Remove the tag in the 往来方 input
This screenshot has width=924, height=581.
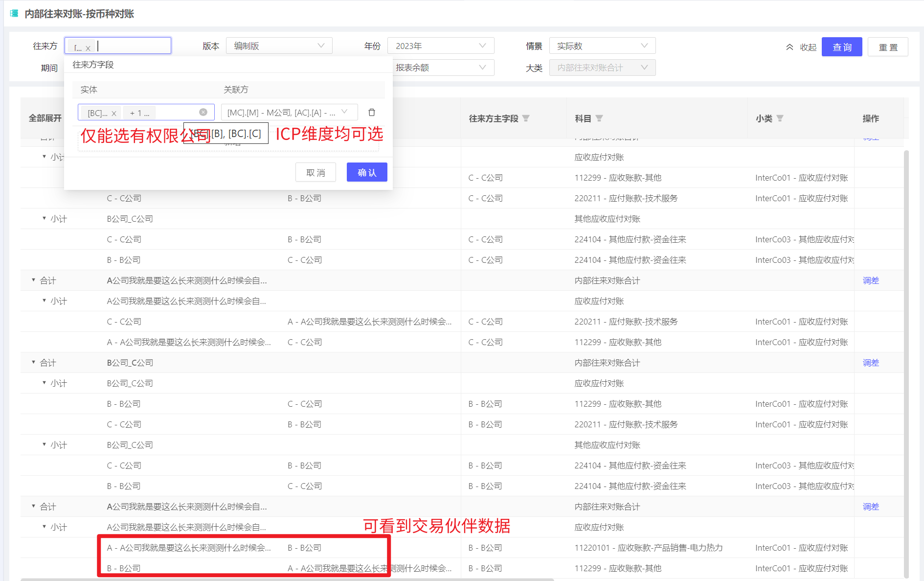pyautogui.click(x=88, y=48)
